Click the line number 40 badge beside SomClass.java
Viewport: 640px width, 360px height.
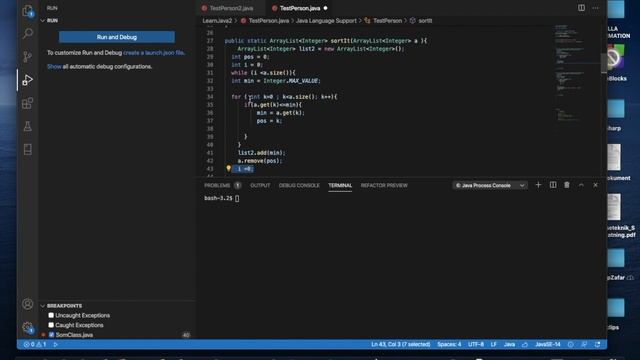tap(186, 335)
